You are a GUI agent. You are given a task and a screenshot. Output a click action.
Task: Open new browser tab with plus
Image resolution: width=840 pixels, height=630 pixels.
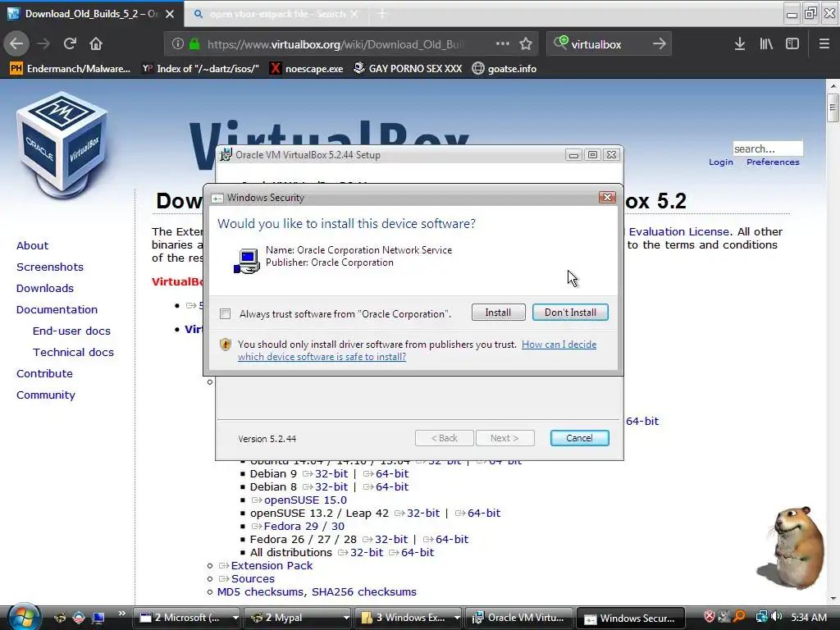tap(382, 14)
